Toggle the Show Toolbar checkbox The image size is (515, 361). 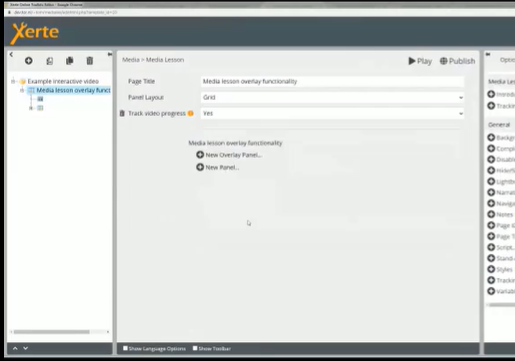coord(195,348)
